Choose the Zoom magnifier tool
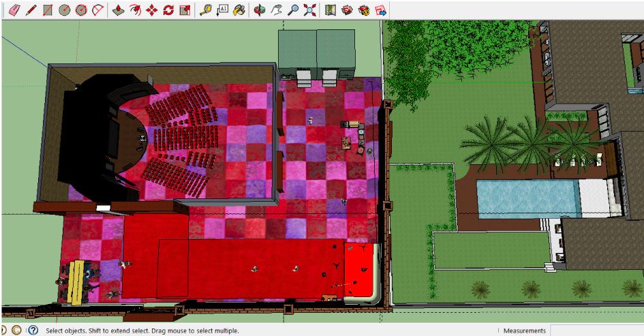The height and width of the screenshot is (336, 644). [293, 10]
